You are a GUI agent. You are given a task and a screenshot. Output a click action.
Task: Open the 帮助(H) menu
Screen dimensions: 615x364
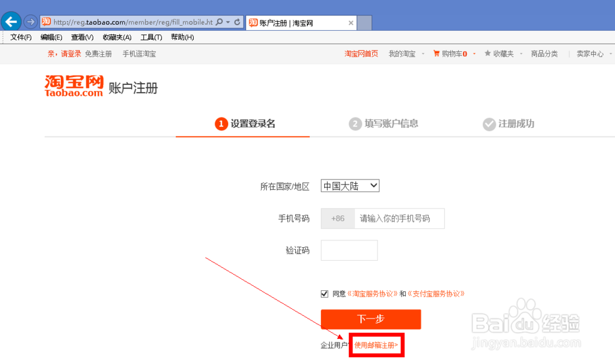click(183, 38)
